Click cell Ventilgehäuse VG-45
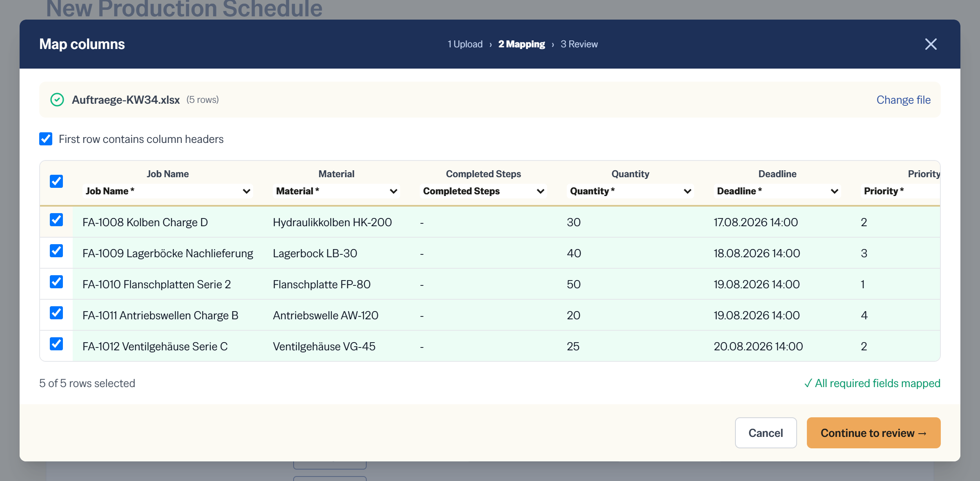980x481 pixels. click(x=324, y=346)
